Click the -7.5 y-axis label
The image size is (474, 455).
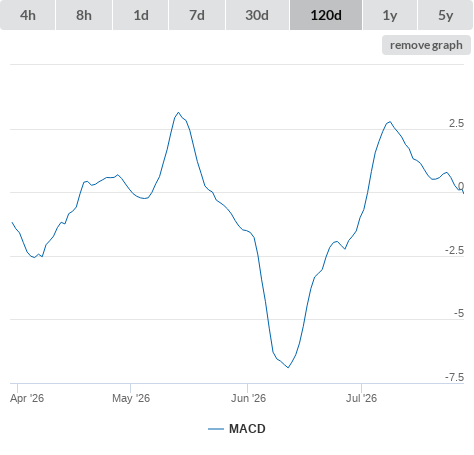coord(454,377)
